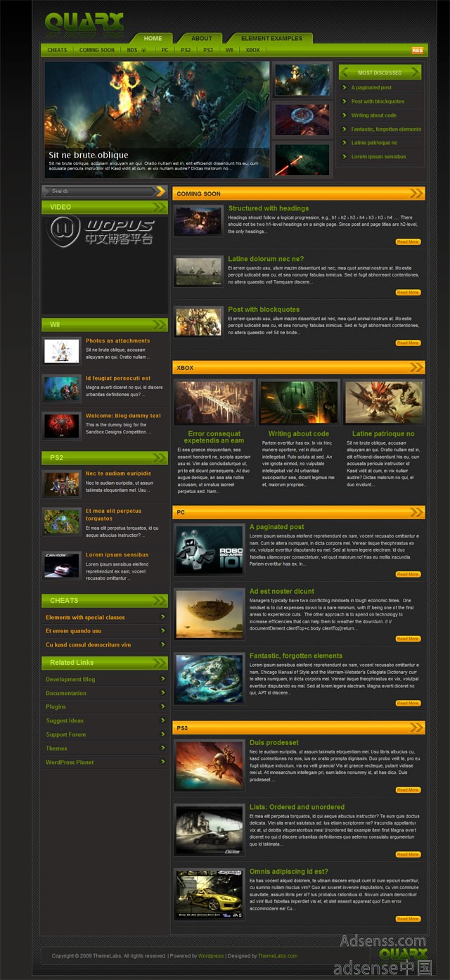Select the third featured slider thumbnail with laser
Image resolution: width=450 pixels, height=980 pixels.
[x=302, y=160]
